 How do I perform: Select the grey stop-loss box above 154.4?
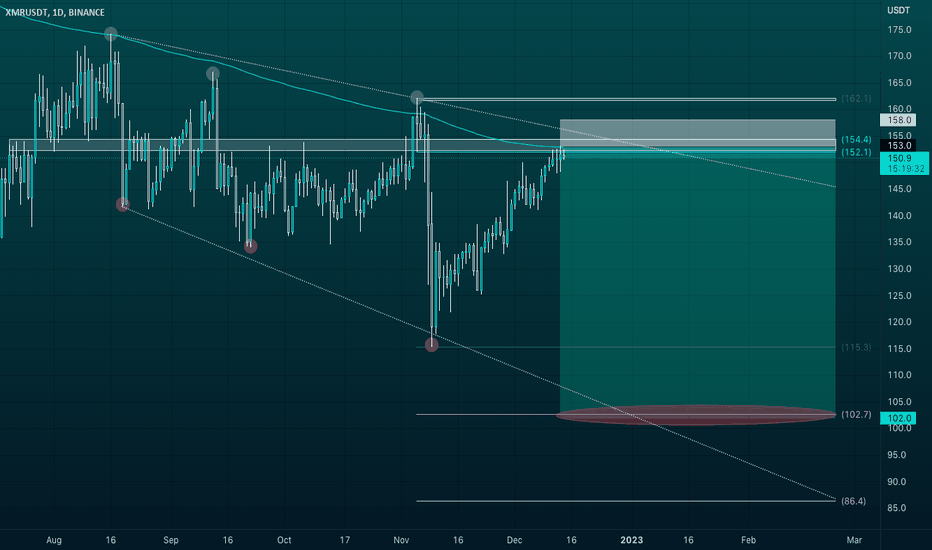tap(698, 133)
